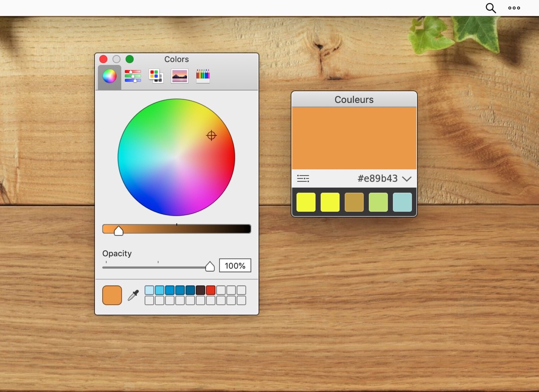Image resolution: width=539 pixels, height=392 pixels.
Task: Switch to the pencils picker tab
Action: [203, 76]
